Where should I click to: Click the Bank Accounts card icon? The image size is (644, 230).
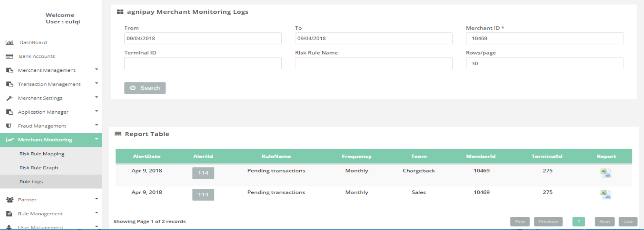pyautogui.click(x=9, y=56)
